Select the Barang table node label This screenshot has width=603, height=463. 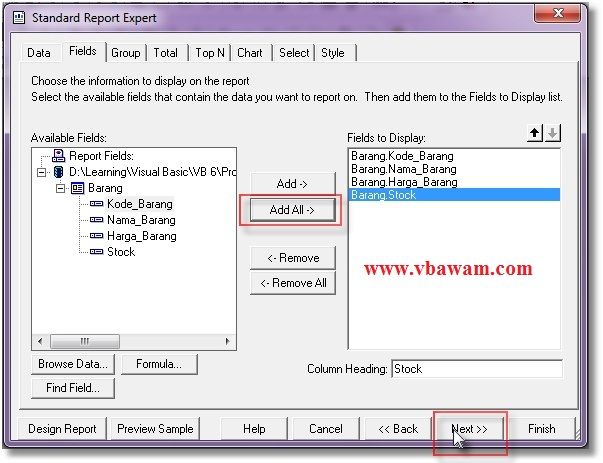105,188
